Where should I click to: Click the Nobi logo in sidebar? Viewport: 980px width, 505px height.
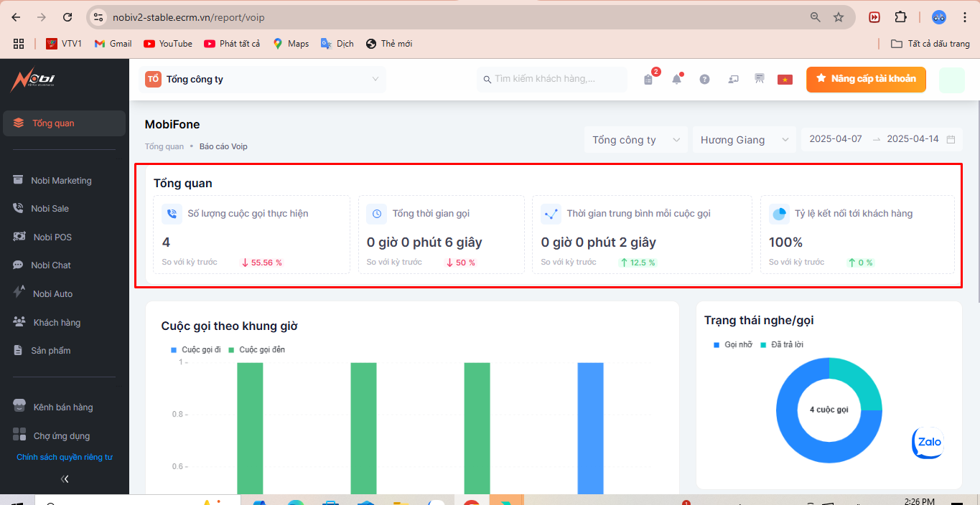point(32,80)
